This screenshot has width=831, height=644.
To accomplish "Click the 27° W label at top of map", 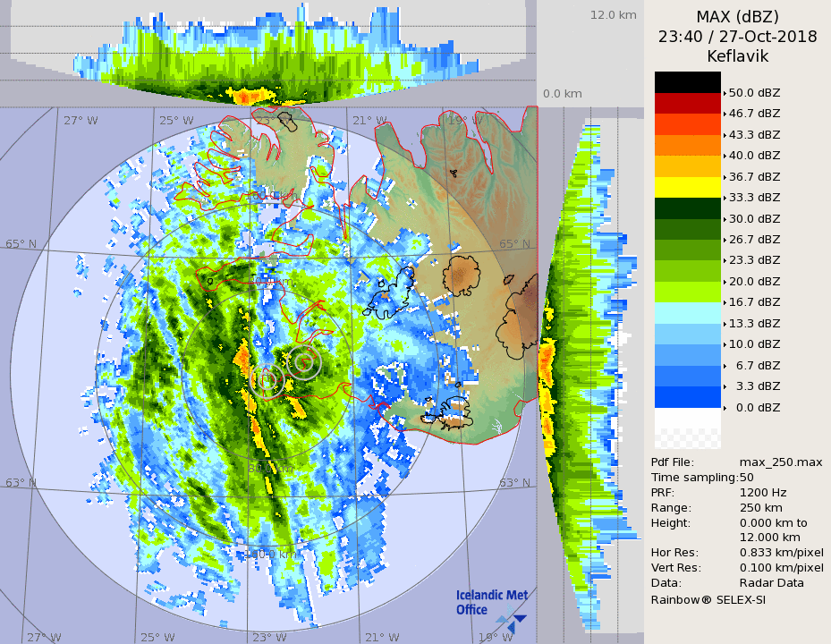I will pos(80,121).
